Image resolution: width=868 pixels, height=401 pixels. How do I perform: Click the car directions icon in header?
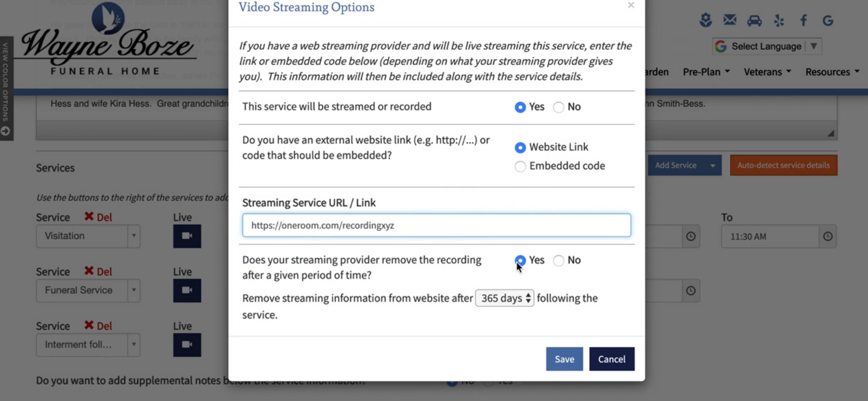click(x=754, y=21)
